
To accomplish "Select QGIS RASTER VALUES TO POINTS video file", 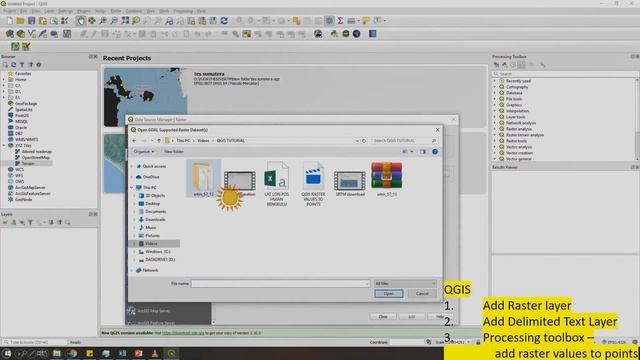I will [x=313, y=184].
